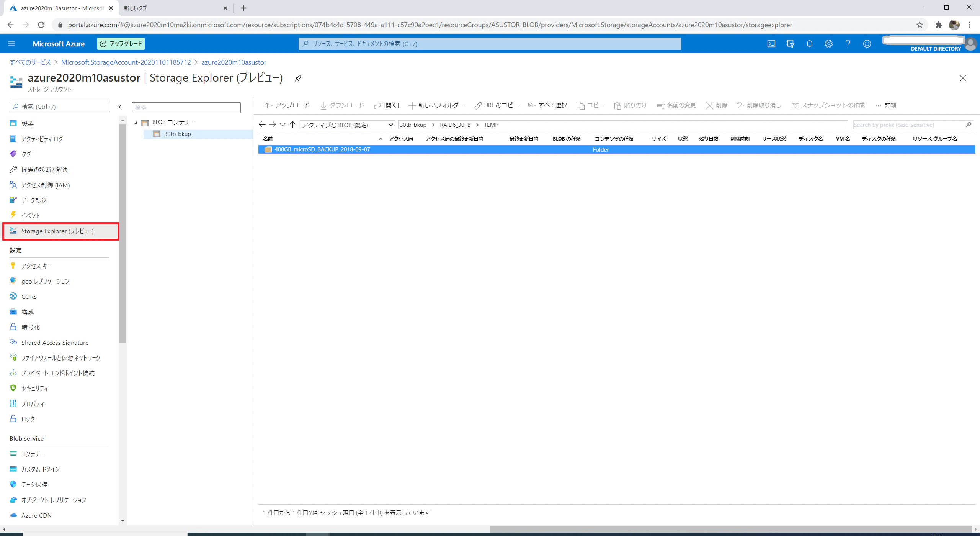Screen dimensions: 980x536
Task: Focus the Azure global search box
Action: [490, 44]
